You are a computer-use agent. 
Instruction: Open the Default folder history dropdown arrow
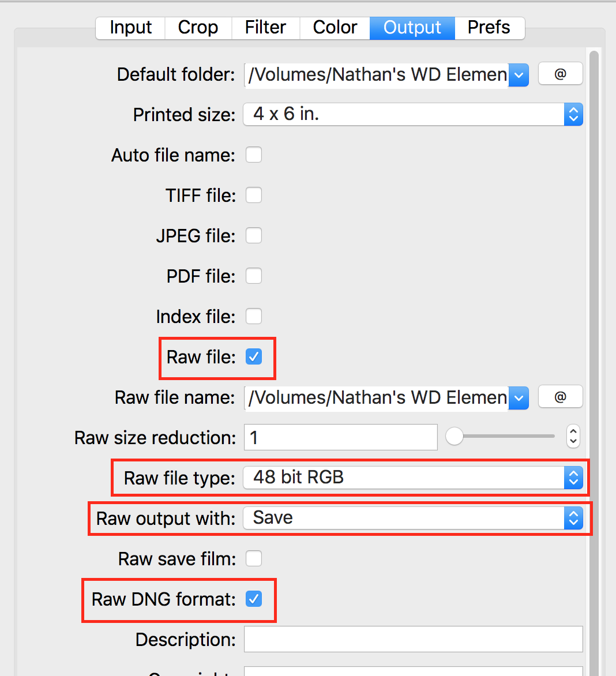click(519, 74)
